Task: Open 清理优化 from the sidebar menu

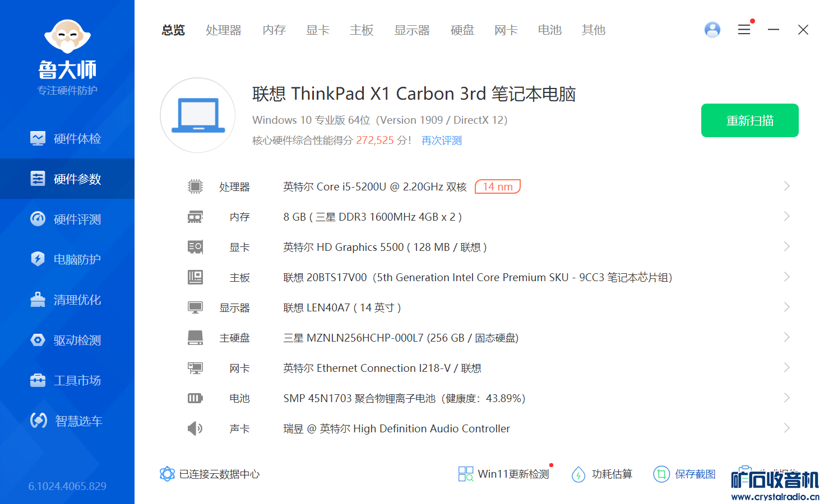Action: coord(67,300)
